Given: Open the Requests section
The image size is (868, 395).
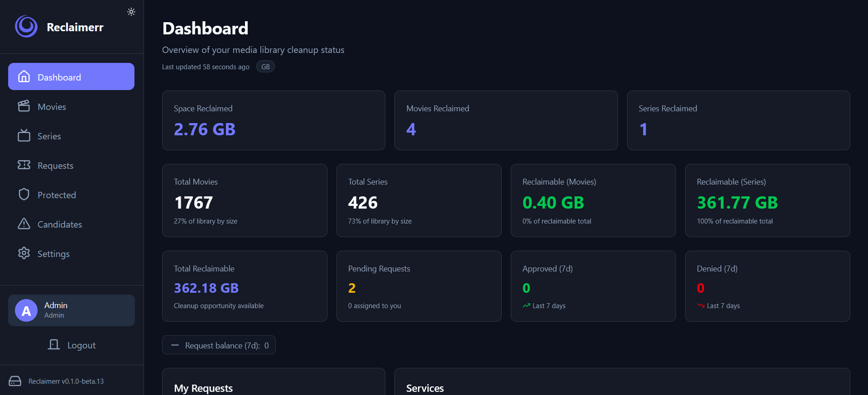Looking at the screenshot, I should point(71,165).
